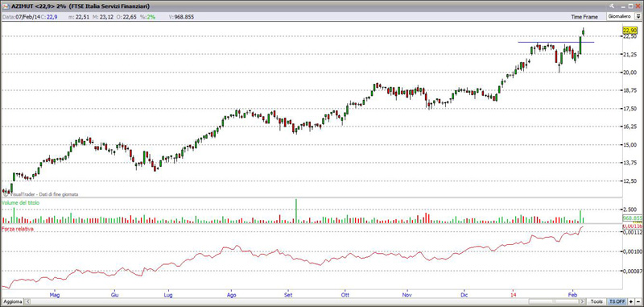Image resolution: width=644 pixels, height=307 pixels.
Task: Click the Mag month label
Action: (x=55, y=295)
